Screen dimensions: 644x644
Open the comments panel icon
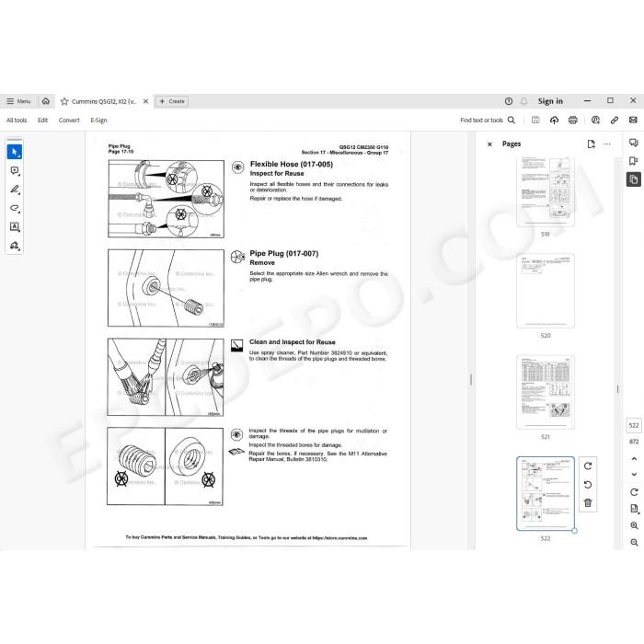click(633, 143)
